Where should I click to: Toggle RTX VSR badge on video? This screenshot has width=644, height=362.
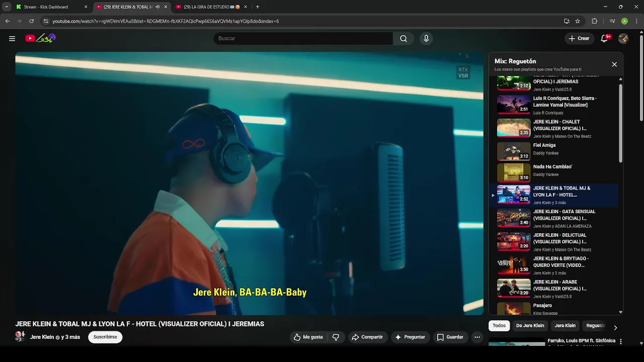pyautogui.click(x=463, y=72)
